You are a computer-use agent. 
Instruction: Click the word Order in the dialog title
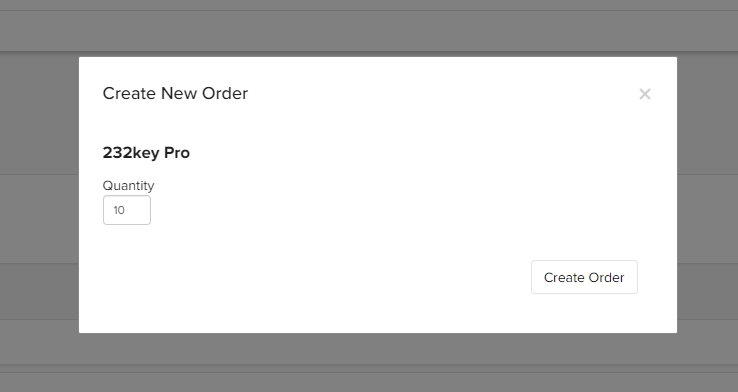tap(225, 93)
